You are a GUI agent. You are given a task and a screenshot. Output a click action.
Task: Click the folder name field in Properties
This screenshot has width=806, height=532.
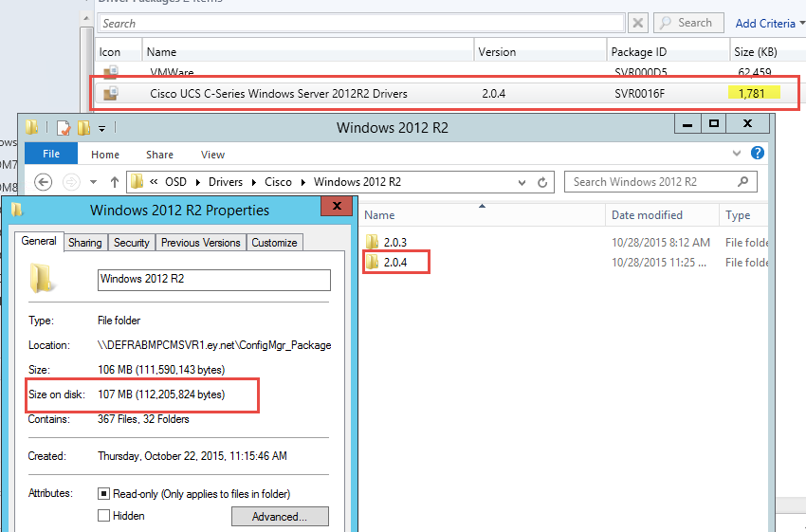pos(214,280)
